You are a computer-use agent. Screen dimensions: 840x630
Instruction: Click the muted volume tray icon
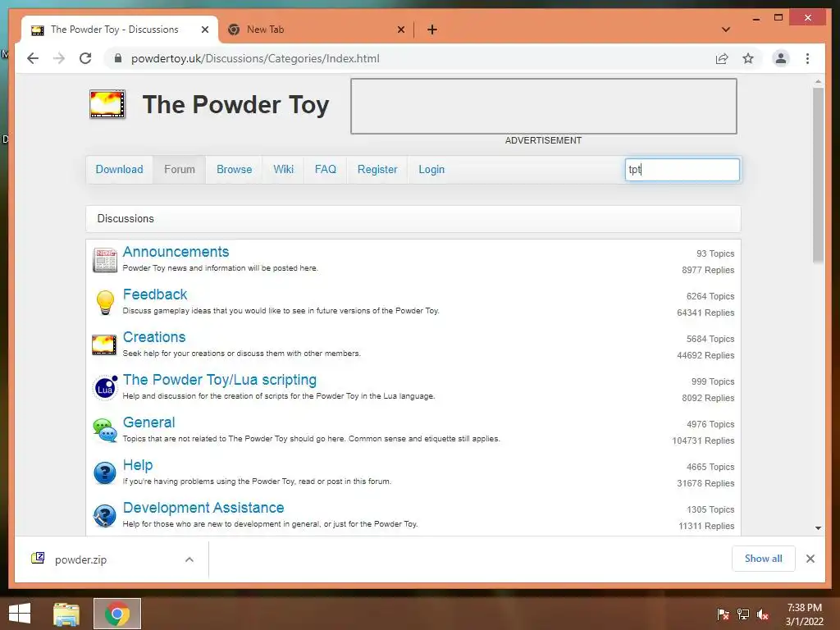click(x=763, y=614)
